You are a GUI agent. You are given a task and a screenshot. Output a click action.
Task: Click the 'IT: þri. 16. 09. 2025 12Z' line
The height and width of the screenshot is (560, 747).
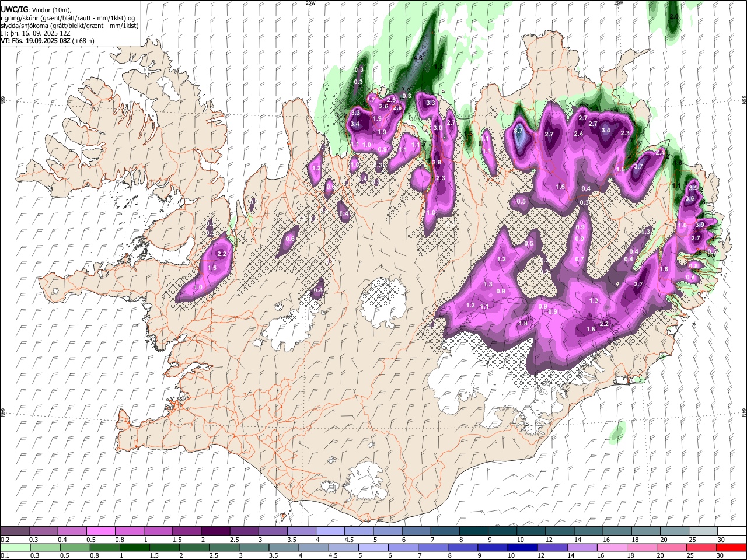coord(36,33)
